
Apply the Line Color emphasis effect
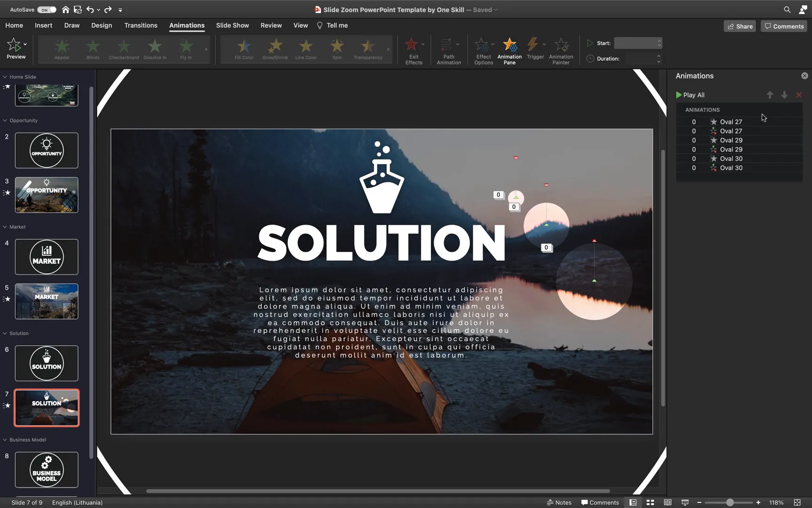point(306,49)
